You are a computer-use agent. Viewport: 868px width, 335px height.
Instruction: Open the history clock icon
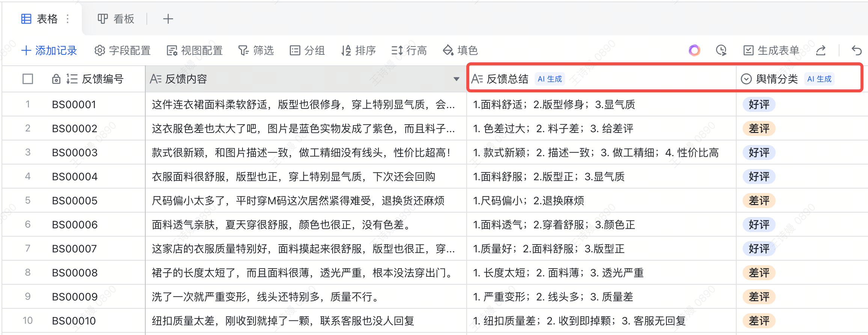[x=721, y=50]
